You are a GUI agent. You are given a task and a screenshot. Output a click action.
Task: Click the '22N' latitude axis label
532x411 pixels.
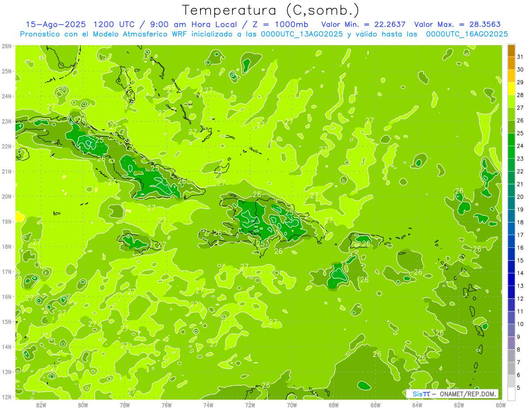tap(6, 146)
